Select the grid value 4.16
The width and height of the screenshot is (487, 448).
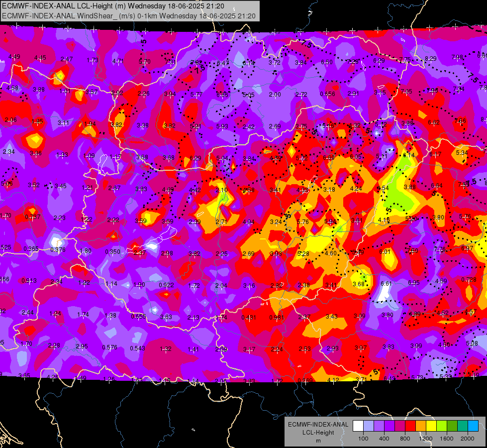(x=384, y=220)
